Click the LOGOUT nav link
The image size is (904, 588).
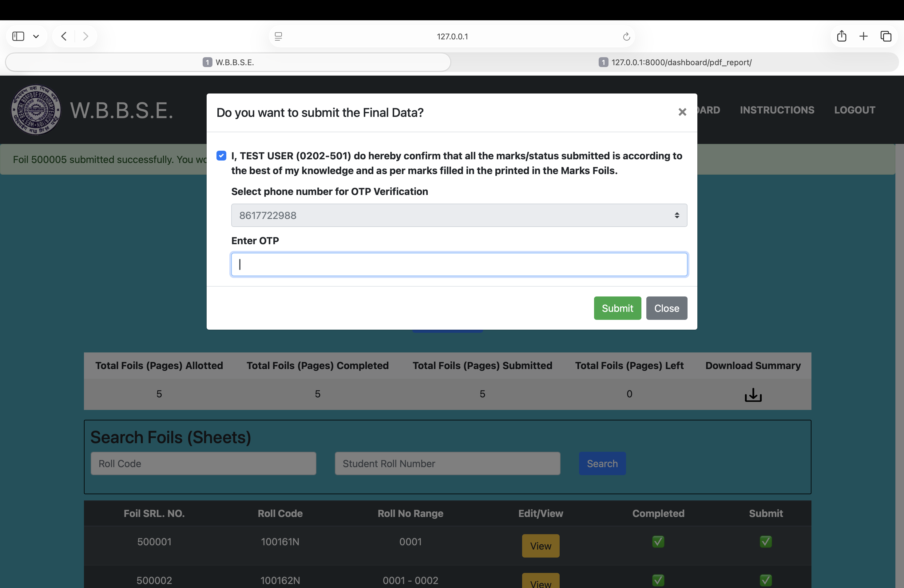[854, 110]
